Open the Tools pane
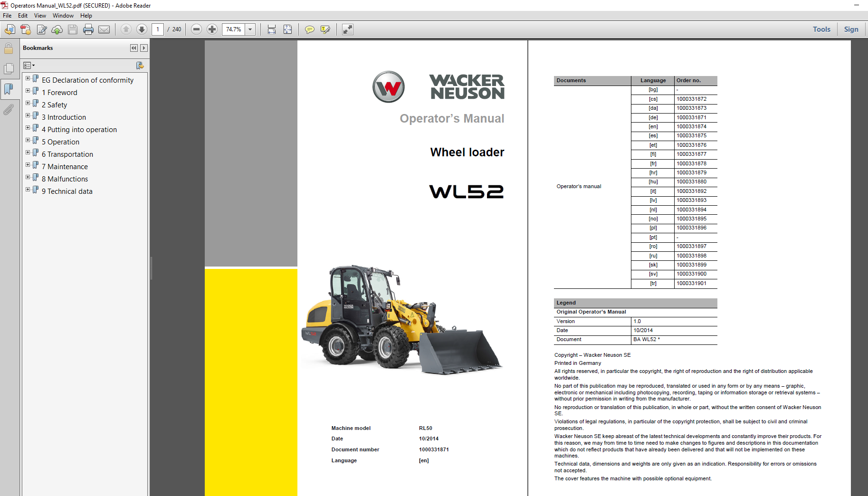 pyautogui.click(x=821, y=29)
